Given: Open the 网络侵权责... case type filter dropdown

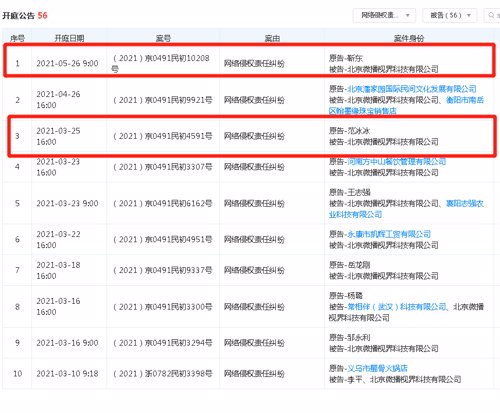Looking at the screenshot, I should tap(384, 15).
